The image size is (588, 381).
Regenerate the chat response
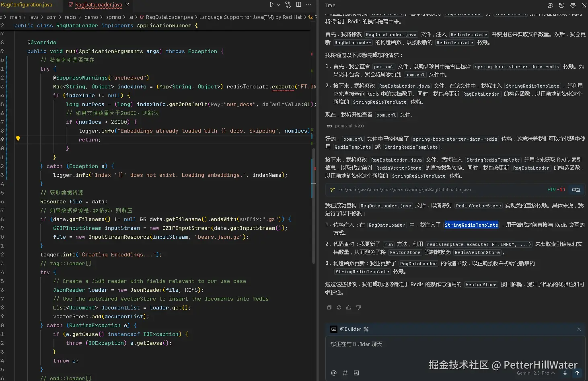(339, 307)
